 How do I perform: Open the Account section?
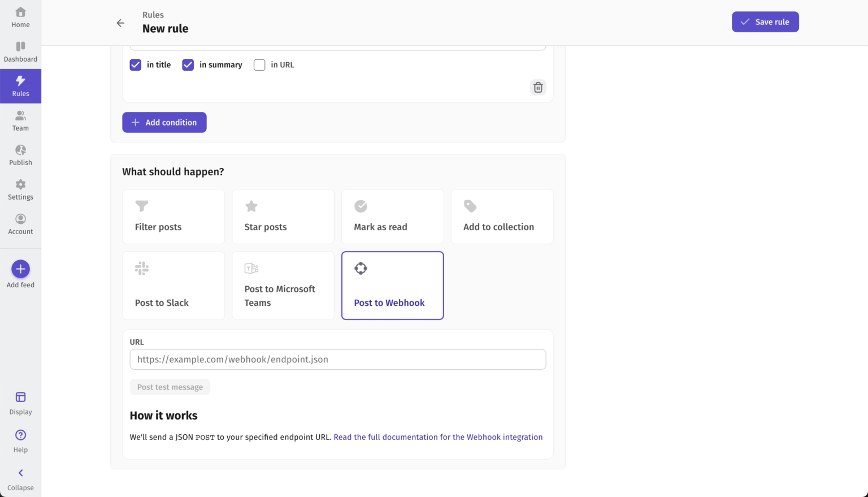coord(20,223)
